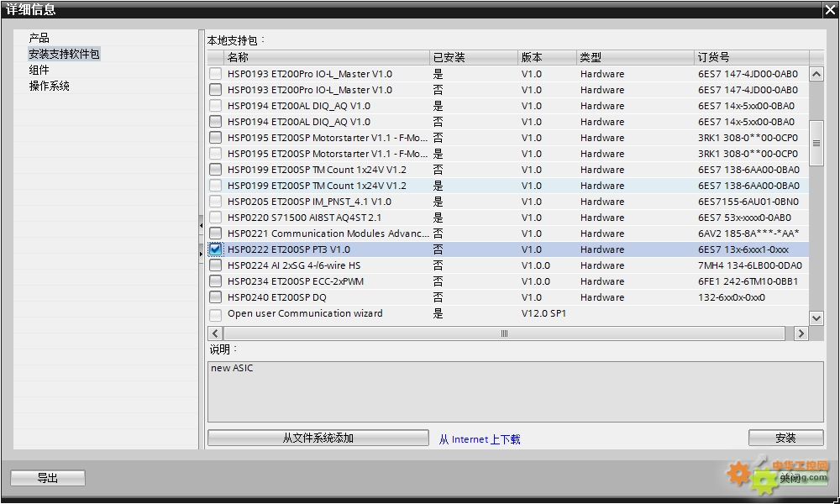Viewport: 840px width, 504px height.
Task: Click the splitter's right-pointing arrow
Action: click(x=201, y=254)
